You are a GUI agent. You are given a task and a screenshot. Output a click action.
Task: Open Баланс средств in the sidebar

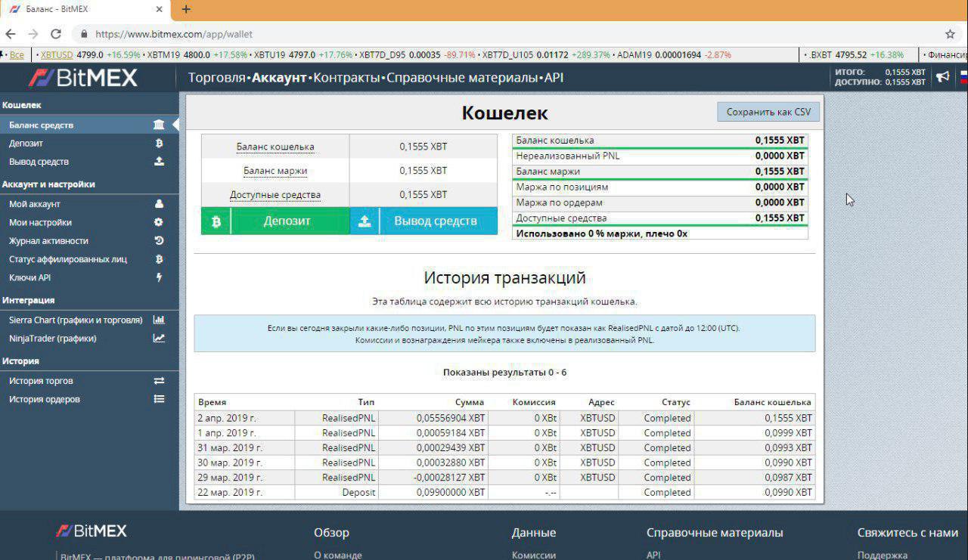[41, 125]
